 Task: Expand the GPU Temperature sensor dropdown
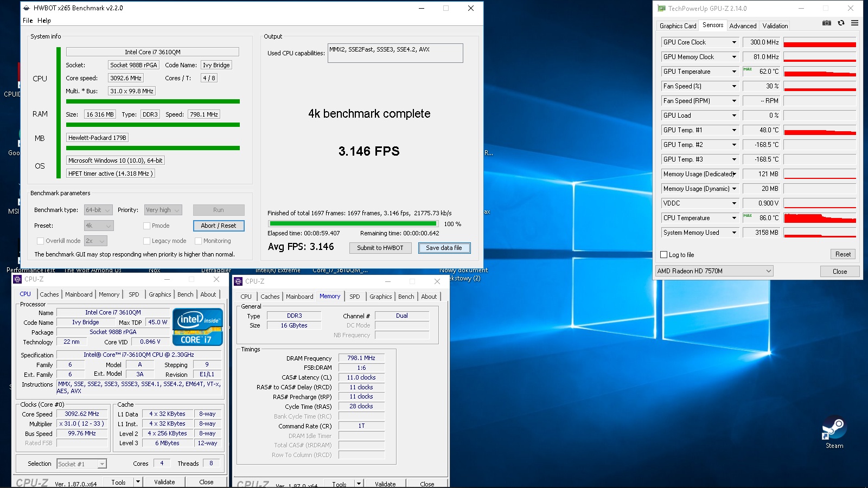pyautogui.click(x=734, y=72)
